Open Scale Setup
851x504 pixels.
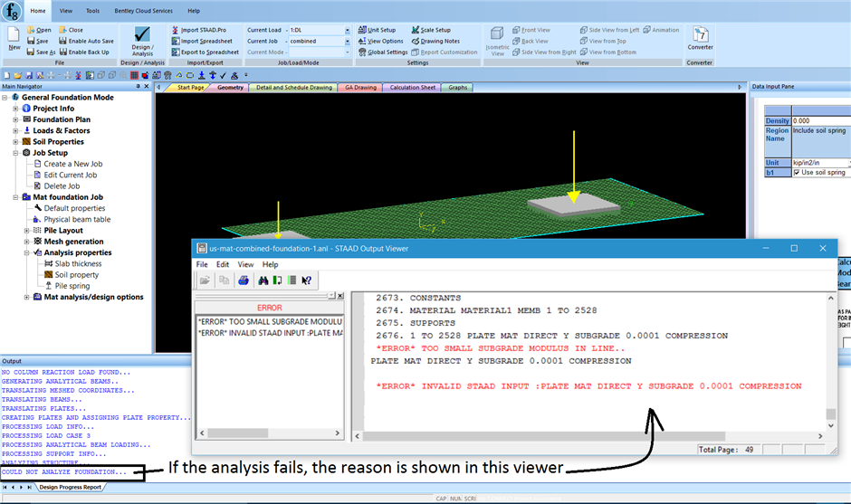(x=431, y=30)
